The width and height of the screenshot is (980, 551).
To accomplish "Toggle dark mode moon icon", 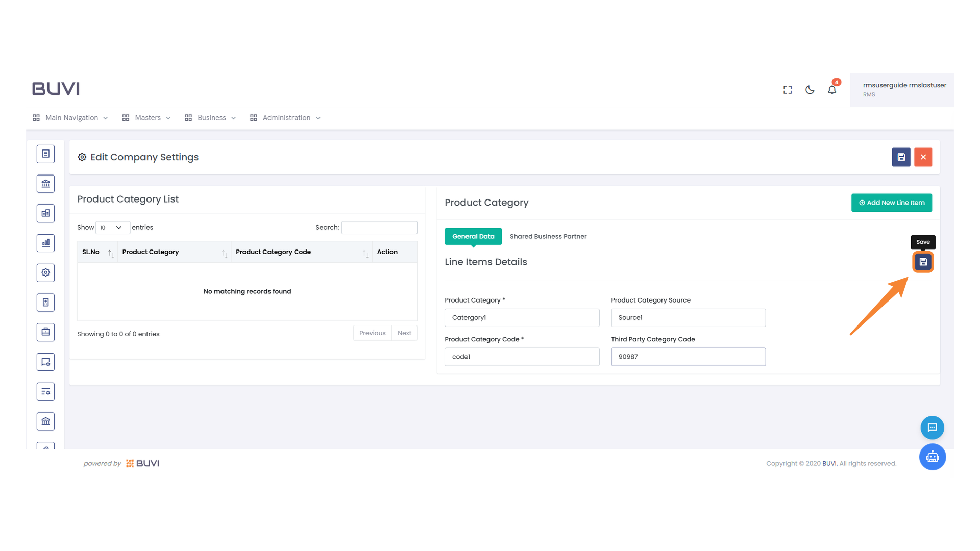I will tap(810, 90).
